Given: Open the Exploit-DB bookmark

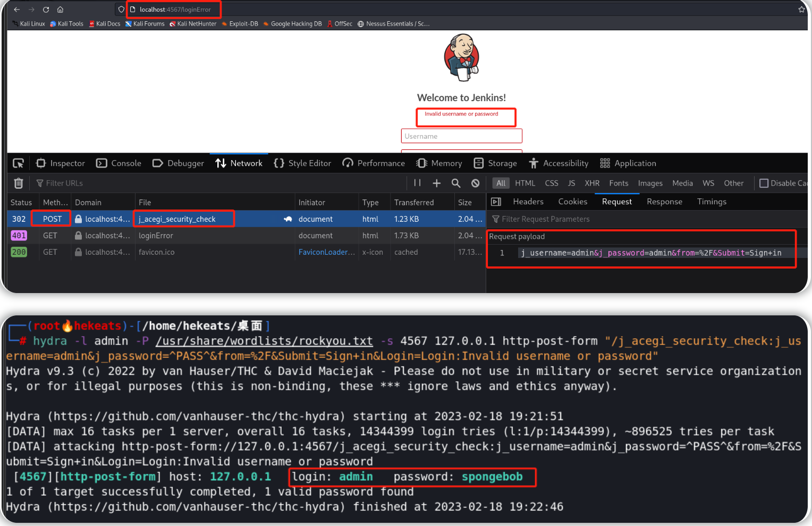Looking at the screenshot, I should (x=240, y=24).
